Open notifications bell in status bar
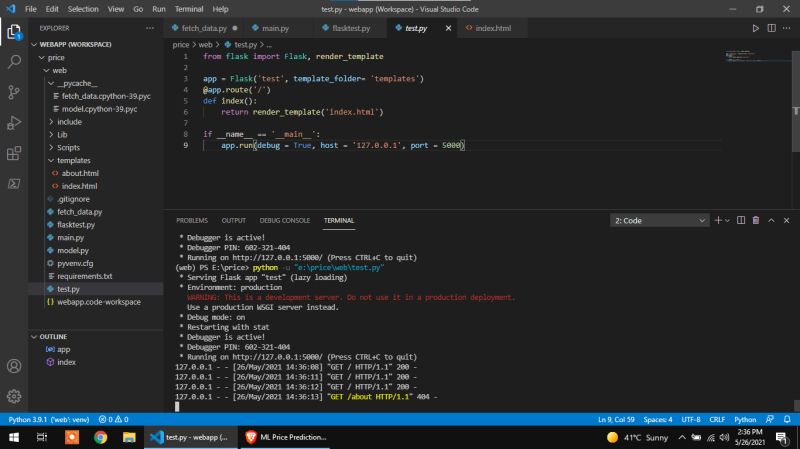The width and height of the screenshot is (800, 449). [787, 419]
